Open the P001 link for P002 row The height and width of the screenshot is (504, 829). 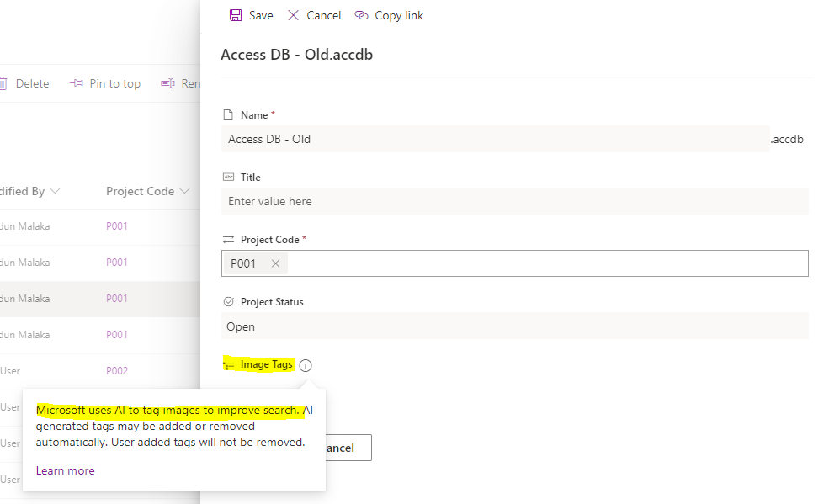116,370
